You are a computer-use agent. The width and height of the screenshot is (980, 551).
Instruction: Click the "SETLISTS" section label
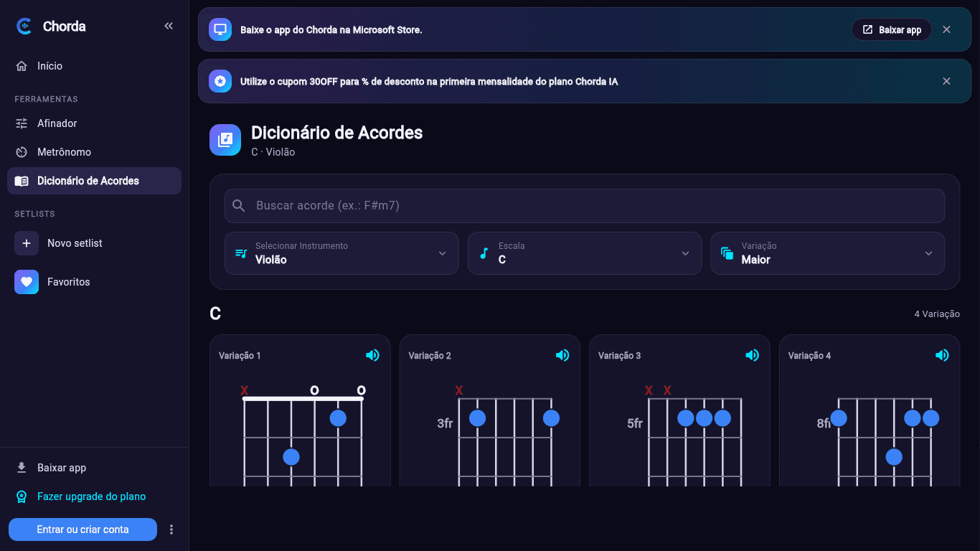click(x=34, y=214)
